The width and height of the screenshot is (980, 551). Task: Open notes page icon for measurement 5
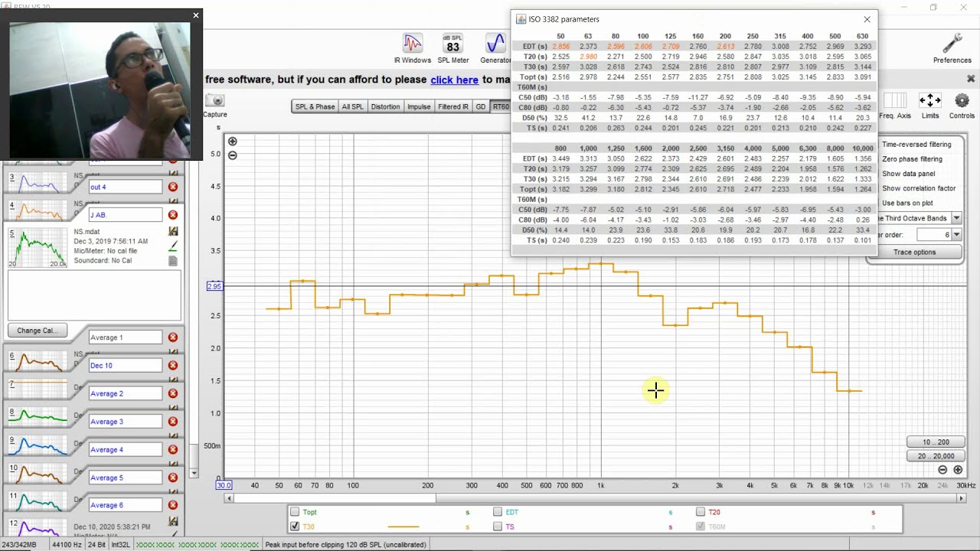coord(173,261)
